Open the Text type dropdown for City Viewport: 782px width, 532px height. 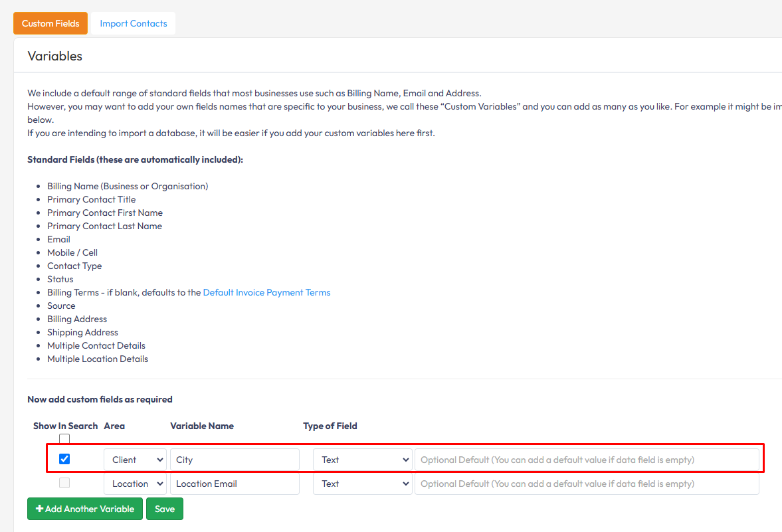pyautogui.click(x=363, y=460)
